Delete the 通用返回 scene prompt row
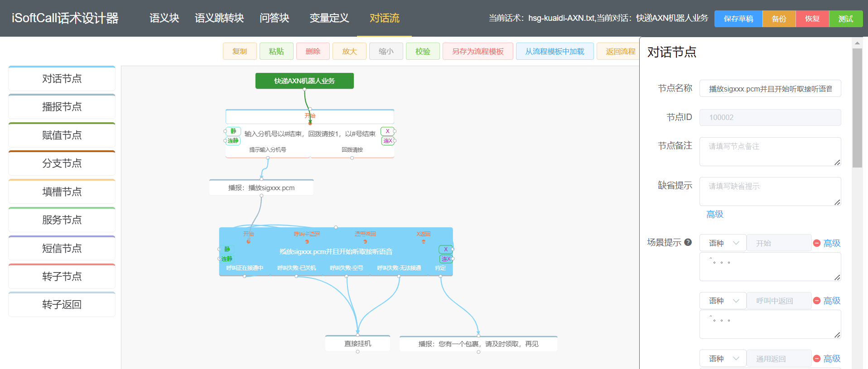The height and width of the screenshot is (369, 868). coord(817,359)
